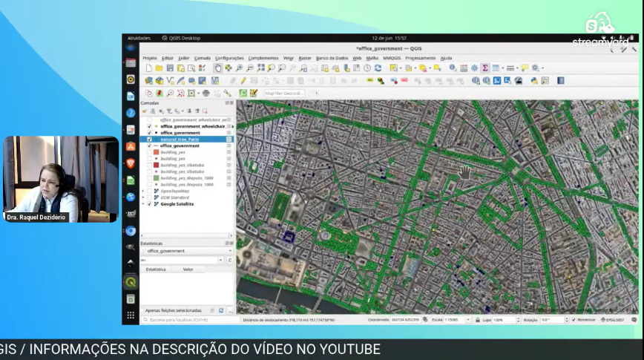Image resolution: width=644 pixels, height=360 pixels.
Task: Click the green search magnifier plugin icon
Action: (x=243, y=94)
